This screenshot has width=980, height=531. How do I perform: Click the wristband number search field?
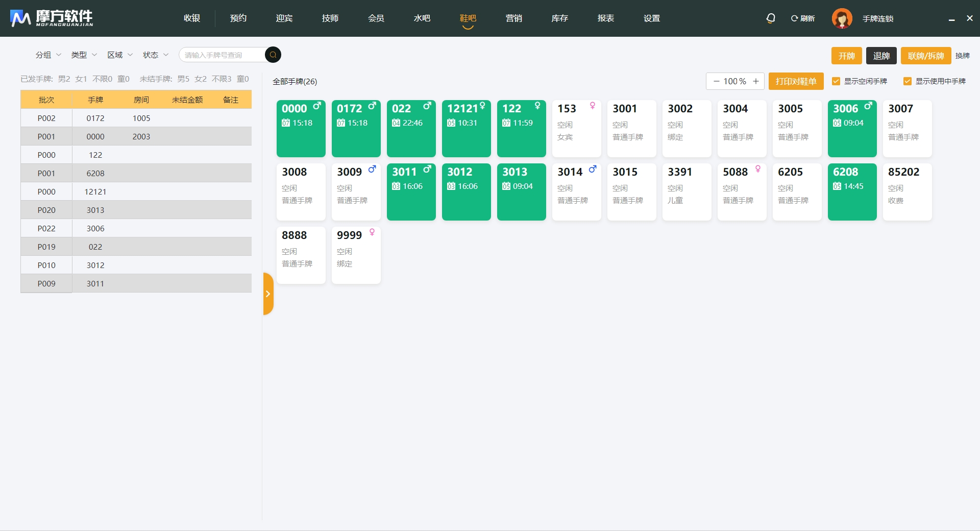click(222, 55)
